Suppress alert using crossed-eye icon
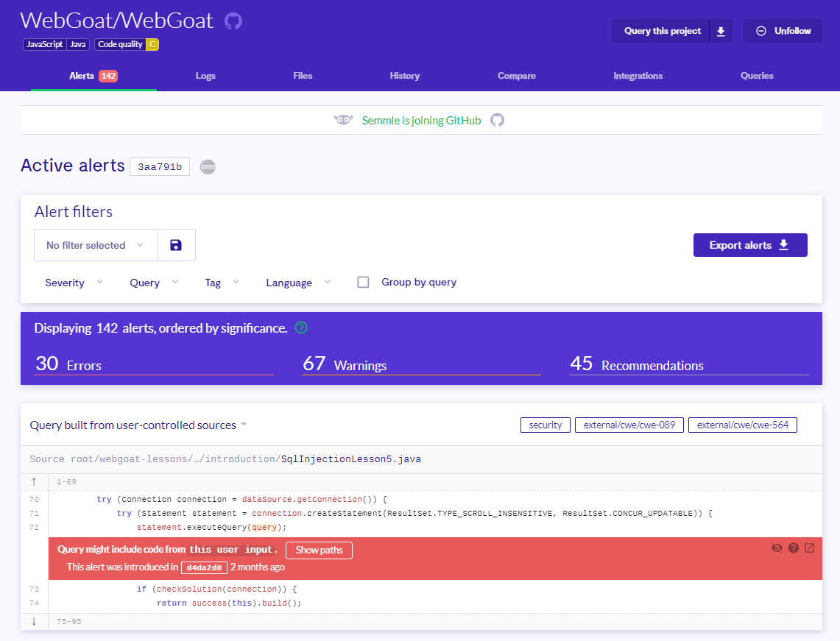Screen dimensions: 840x641 pyautogui.click(x=777, y=548)
